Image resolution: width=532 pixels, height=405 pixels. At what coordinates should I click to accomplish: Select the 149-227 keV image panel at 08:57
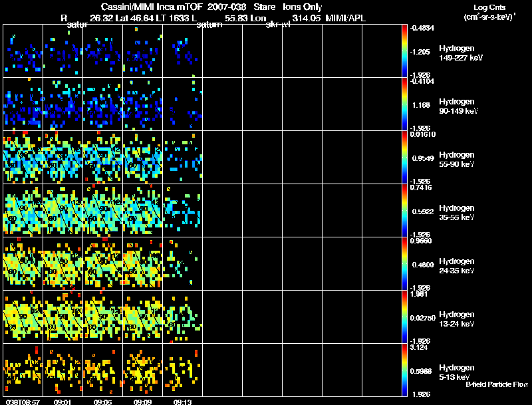tap(23, 51)
